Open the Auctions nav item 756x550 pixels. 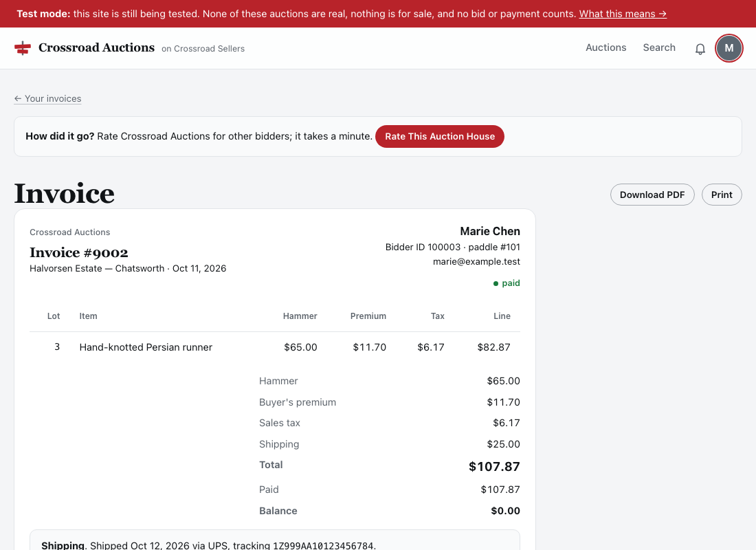pos(606,47)
